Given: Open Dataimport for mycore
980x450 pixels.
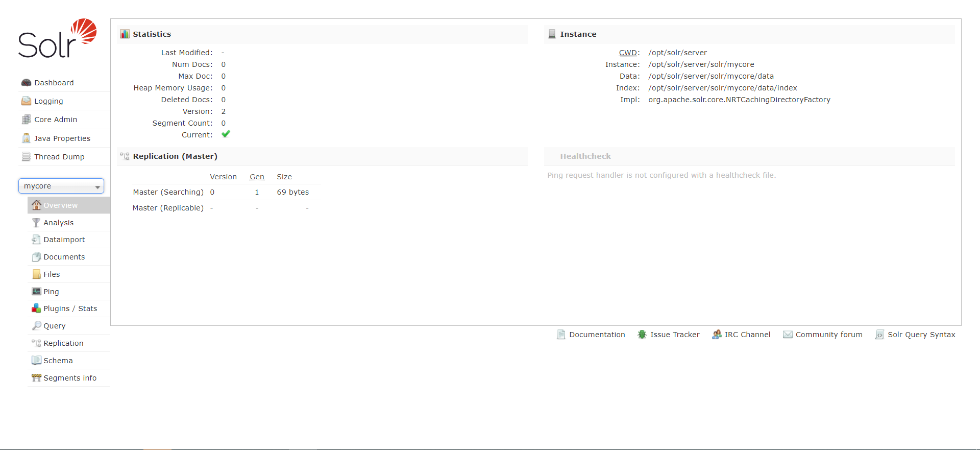Looking at the screenshot, I should tap(64, 240).
